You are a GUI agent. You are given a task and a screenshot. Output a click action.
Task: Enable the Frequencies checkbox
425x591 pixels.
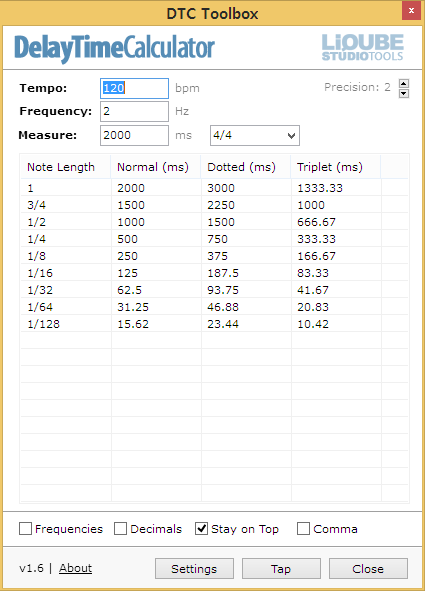coord(25,529)
